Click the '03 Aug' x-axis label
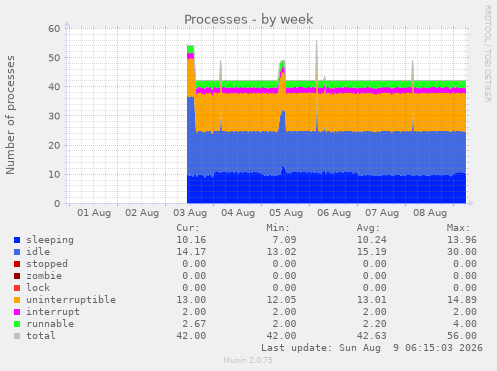This screenshot has width=497, height=371. point(190,213)
